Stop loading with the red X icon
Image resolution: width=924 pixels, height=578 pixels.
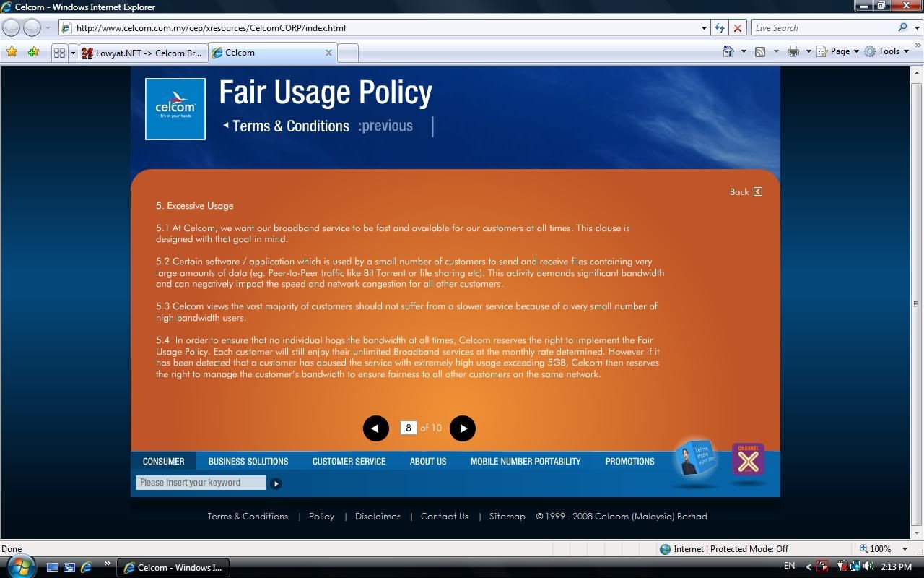coord(737,28)
